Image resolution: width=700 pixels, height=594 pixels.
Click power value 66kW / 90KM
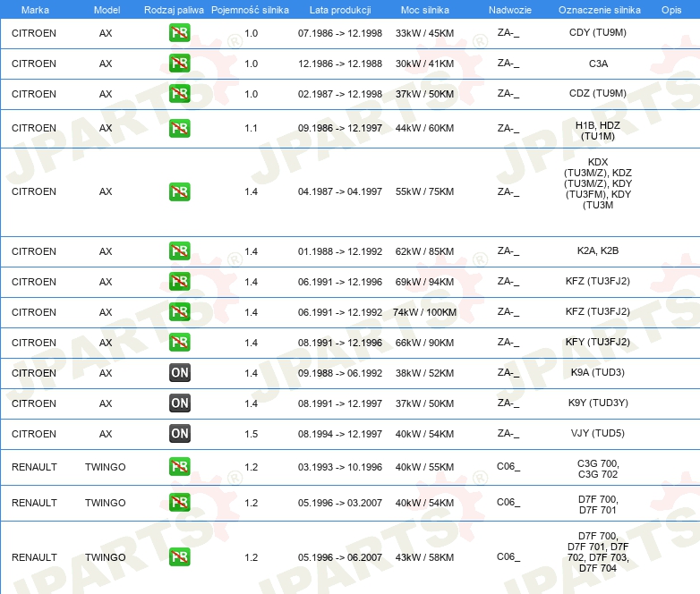pyautogui.click(x=424, y=343)
